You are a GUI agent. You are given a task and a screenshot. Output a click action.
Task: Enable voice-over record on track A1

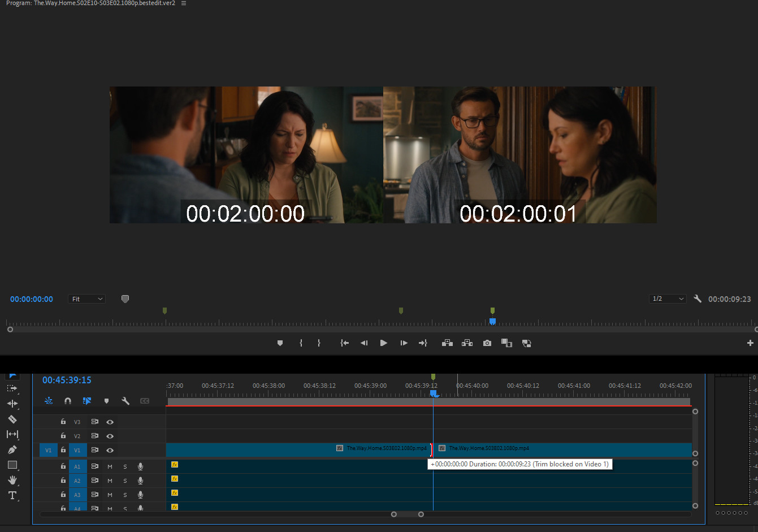[x=140, y=466]
